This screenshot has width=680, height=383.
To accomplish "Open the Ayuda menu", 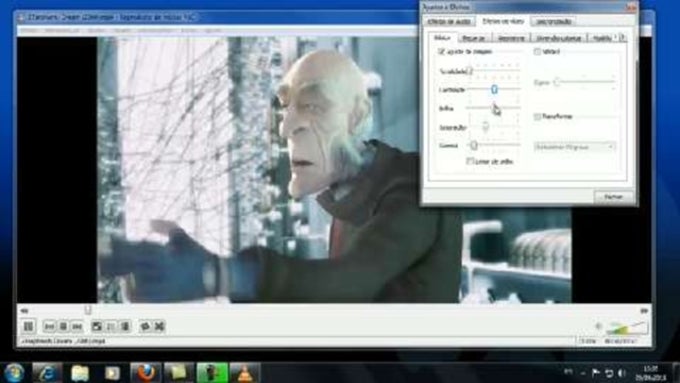I will click(213, 31).
